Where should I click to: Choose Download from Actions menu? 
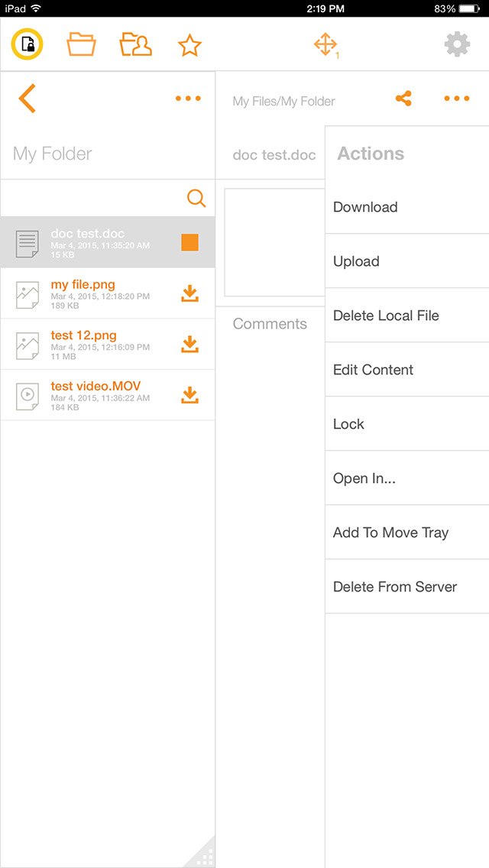pyautogui.click(x=365, y=207)
